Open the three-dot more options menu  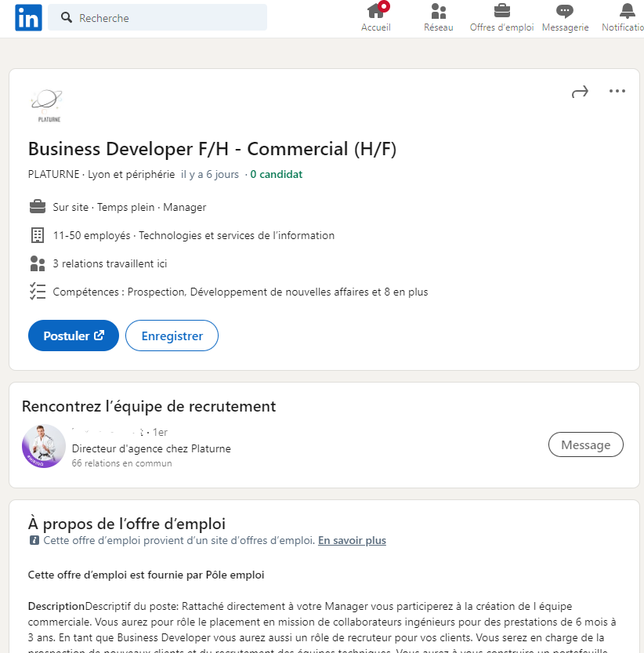617,91
